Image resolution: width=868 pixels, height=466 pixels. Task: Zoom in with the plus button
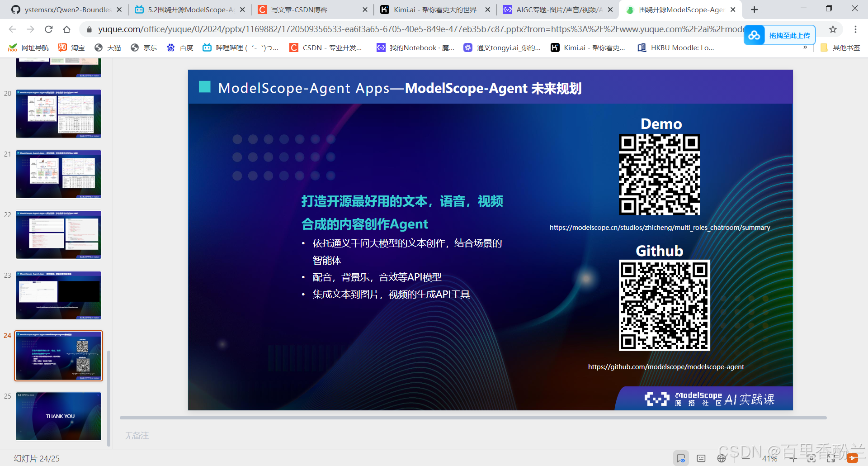pyautogui.click(x=793, y=458)
